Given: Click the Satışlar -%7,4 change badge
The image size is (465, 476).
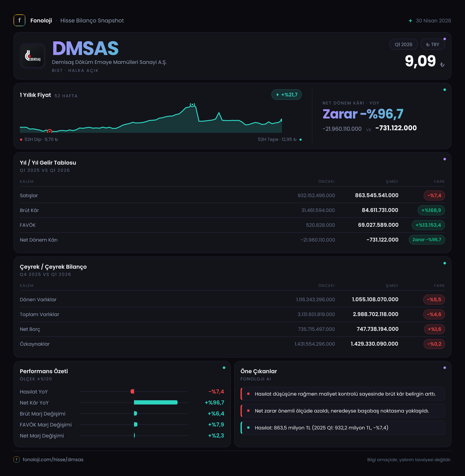Looking at the screenshot, I should coord(434,195).
